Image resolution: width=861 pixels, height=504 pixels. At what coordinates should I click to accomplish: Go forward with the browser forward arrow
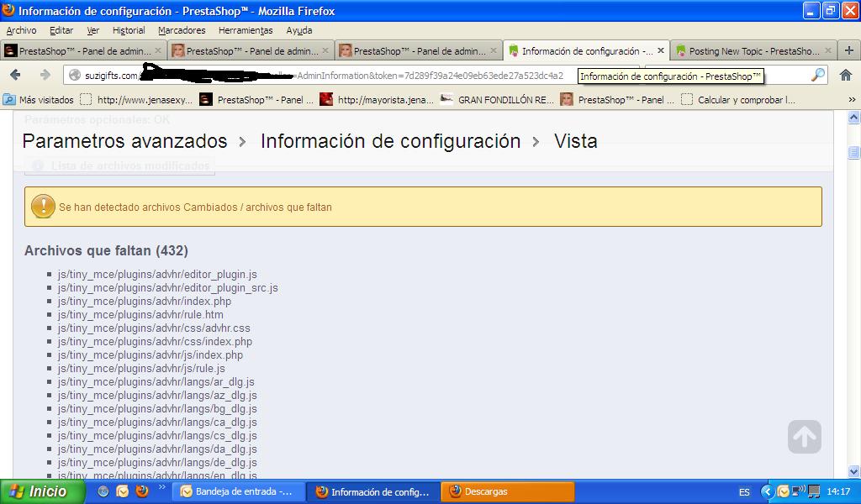click(45, 75)
